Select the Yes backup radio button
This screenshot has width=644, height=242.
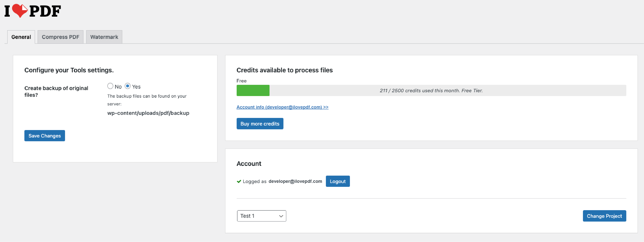pos(128,86)
